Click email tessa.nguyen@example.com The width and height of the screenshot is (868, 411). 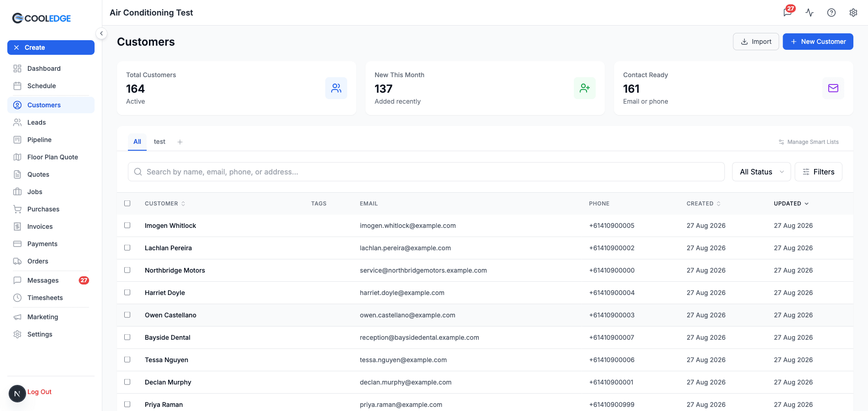click(403, 360)
